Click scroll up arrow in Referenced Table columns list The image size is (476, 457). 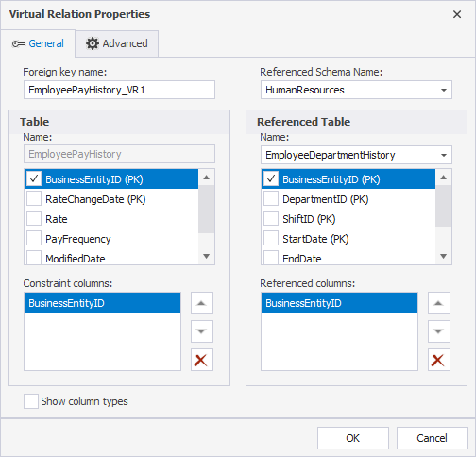coord(444,178)
